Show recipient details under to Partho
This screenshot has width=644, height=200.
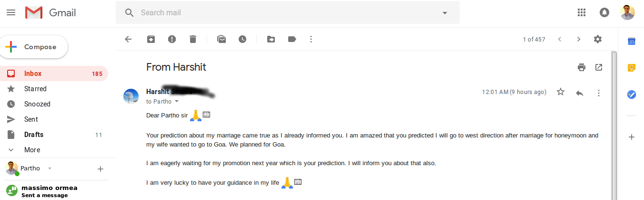point(177,102)
